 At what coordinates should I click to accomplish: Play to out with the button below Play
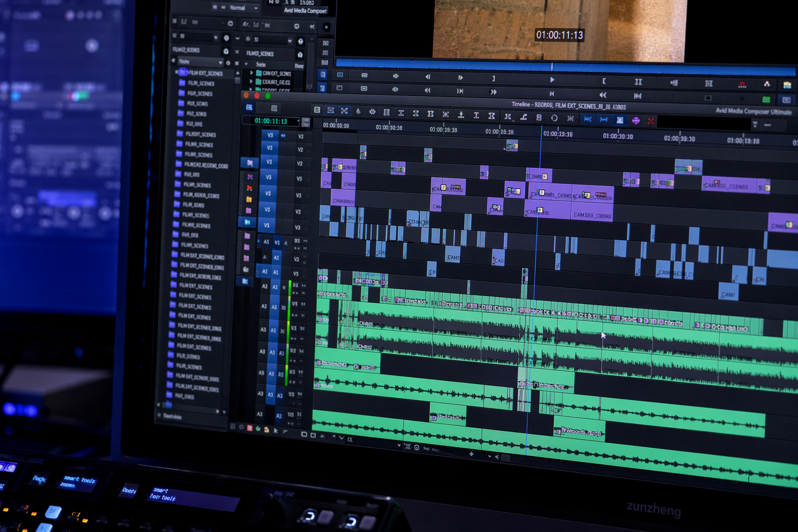pos(552,94)
